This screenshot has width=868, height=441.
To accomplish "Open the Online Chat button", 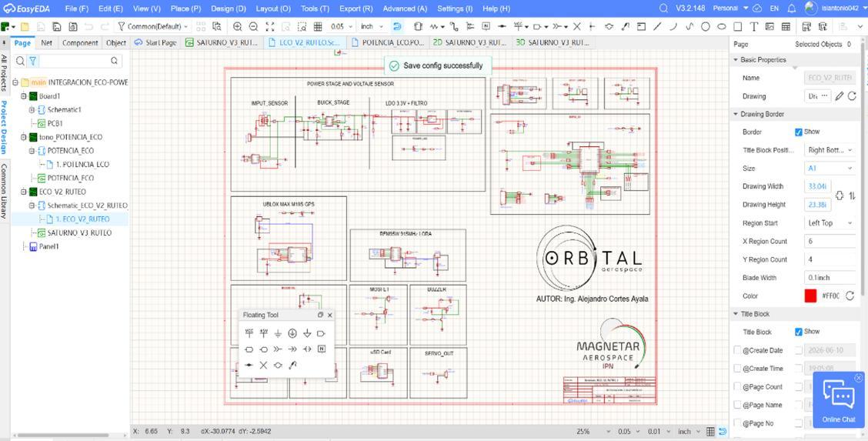I will 839,399.
